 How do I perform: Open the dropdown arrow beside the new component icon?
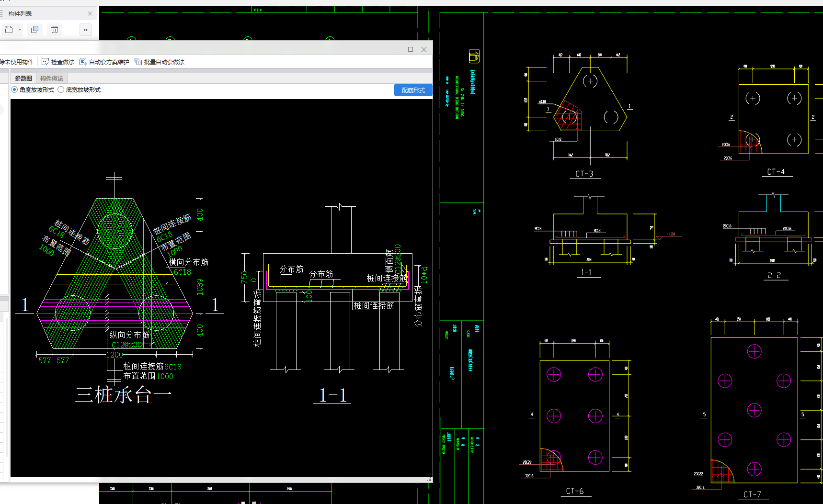click(x=20, y=30)
